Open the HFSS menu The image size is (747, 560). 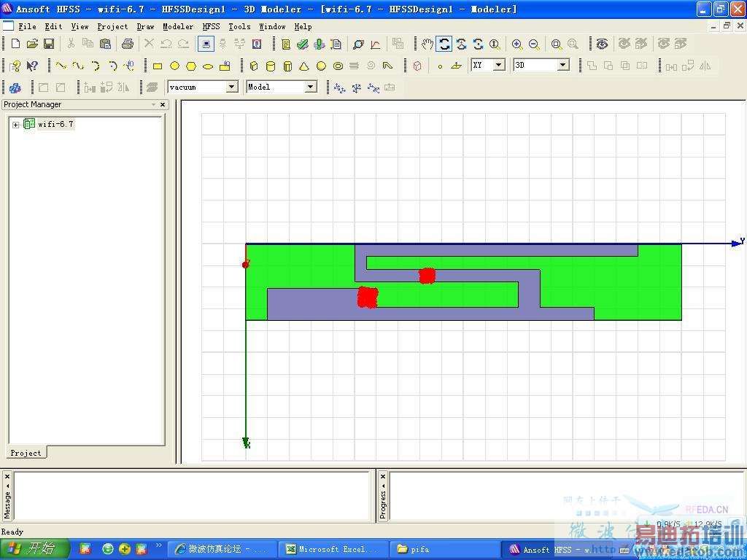(x=211, y=26)
